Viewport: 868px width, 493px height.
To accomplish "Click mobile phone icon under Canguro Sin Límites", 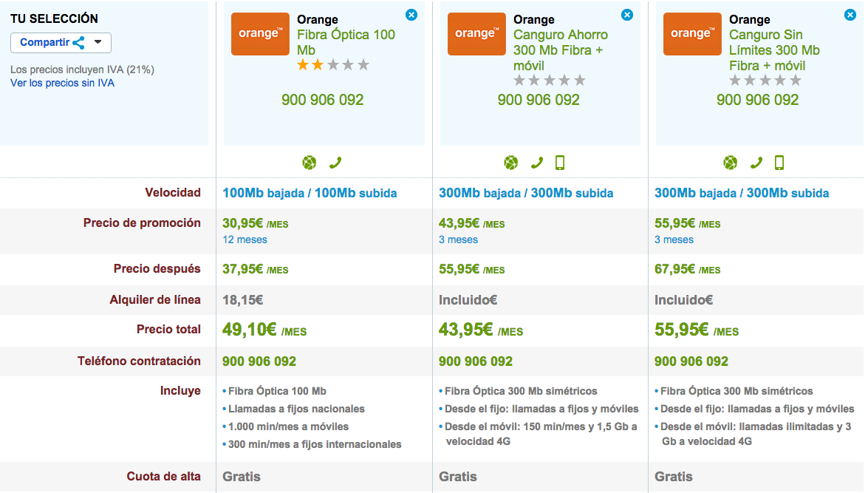I will coord(779,163).
